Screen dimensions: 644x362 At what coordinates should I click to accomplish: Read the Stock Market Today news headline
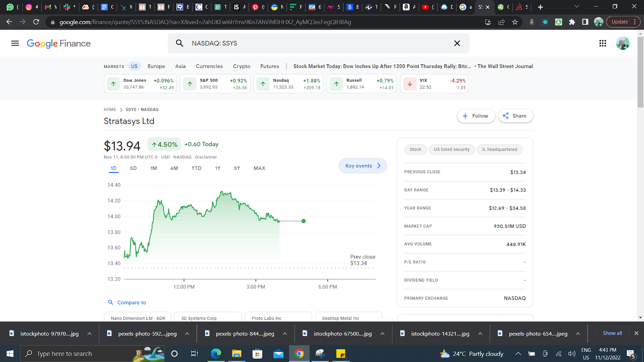[x=382, y=66]
